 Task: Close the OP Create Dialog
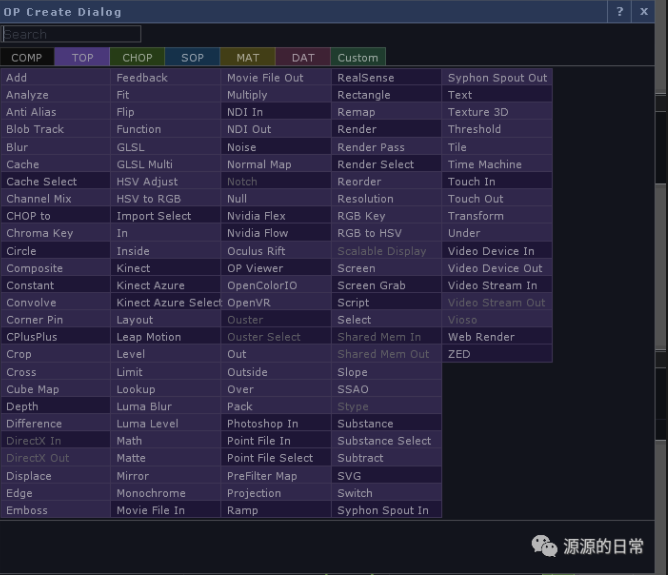click(644, 12)
